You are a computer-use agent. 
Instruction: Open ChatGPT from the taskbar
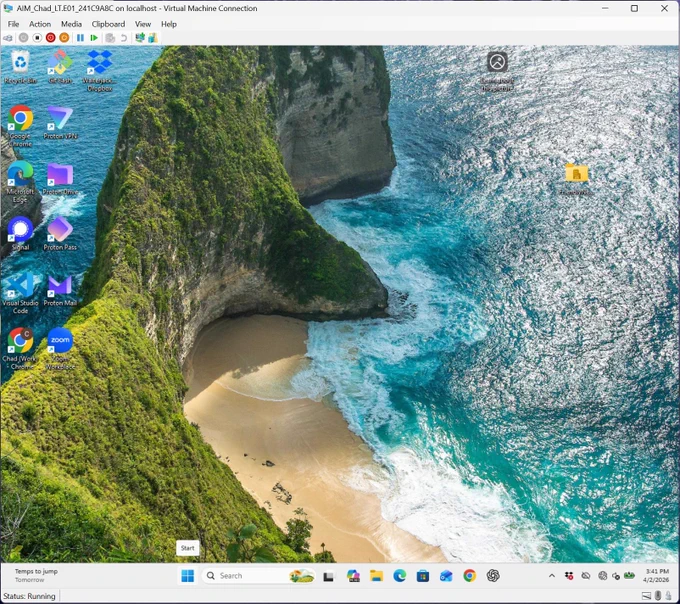493,576
